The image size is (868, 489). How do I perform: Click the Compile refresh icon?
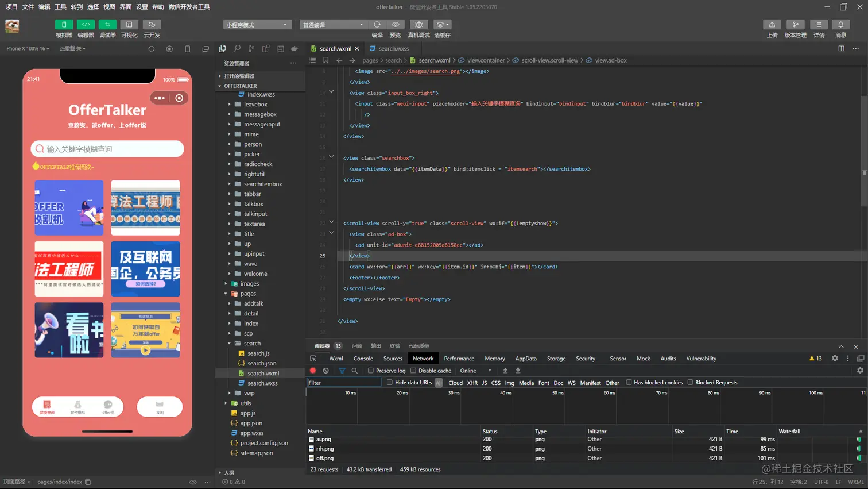tap(377, 25)
